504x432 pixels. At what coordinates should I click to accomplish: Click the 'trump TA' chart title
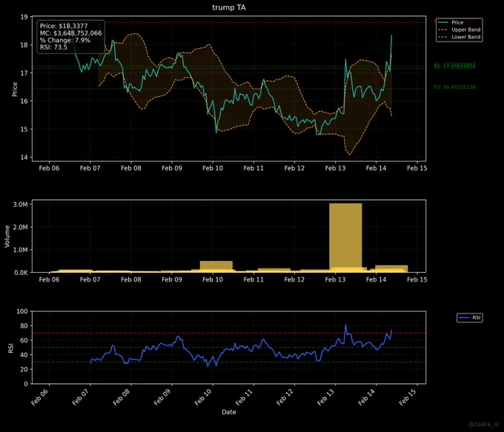pos(229,7)
